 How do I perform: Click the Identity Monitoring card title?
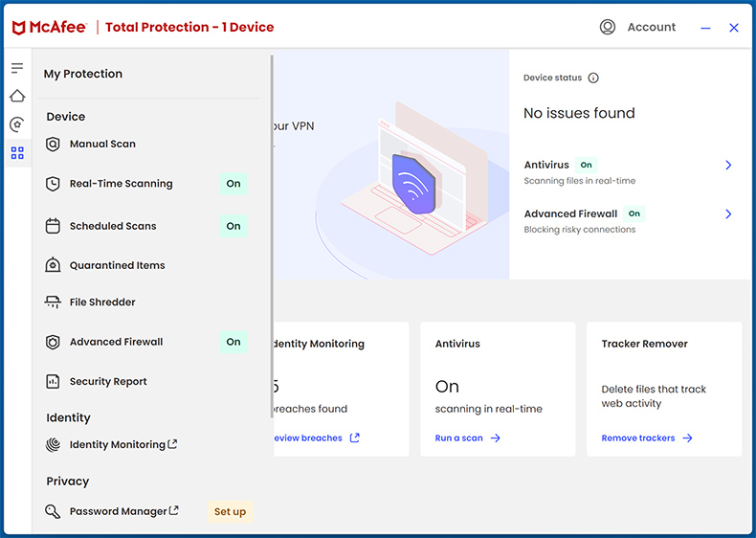point(320,344)
